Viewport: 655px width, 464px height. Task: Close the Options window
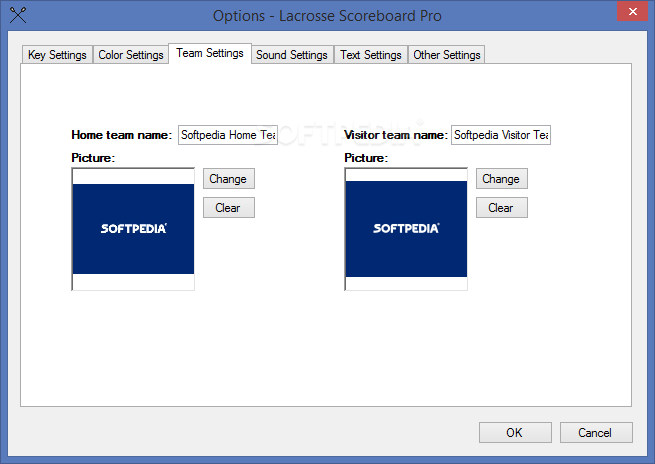[x=632, y=11]
